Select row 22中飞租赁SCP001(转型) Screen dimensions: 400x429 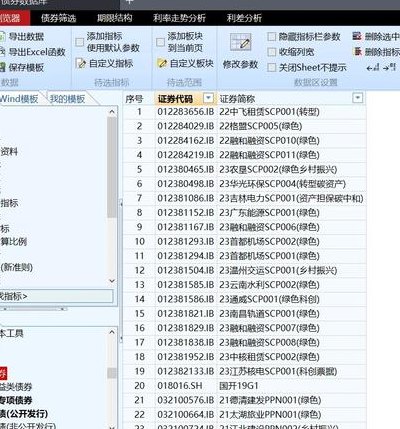tap(244, 112)
